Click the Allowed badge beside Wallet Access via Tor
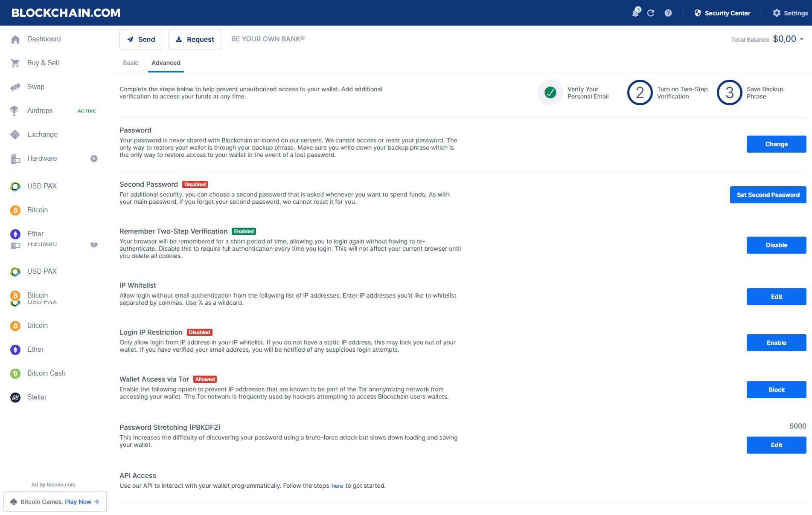 (205, 379)
